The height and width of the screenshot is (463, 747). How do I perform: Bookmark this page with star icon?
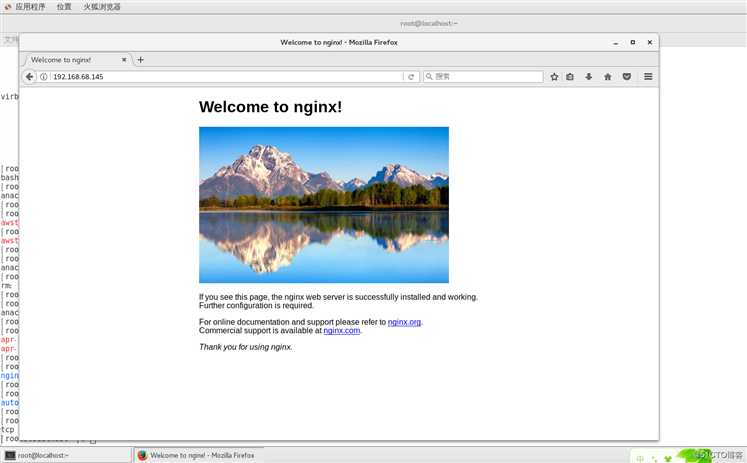click(x=554, y=77)
